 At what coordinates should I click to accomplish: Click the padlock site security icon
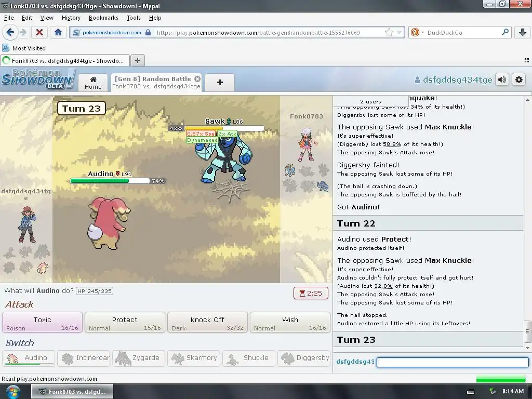point(148,33)
